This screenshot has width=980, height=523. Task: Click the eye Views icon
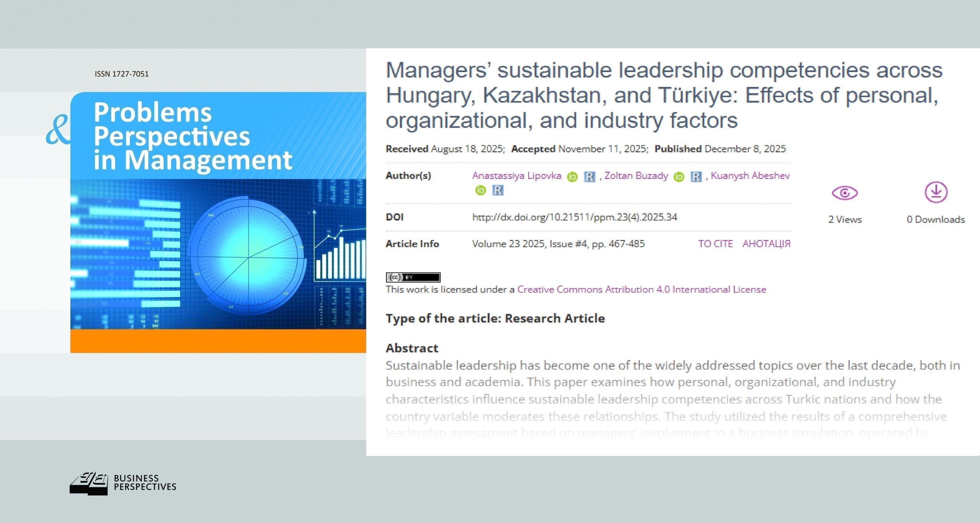pos(844,193)
